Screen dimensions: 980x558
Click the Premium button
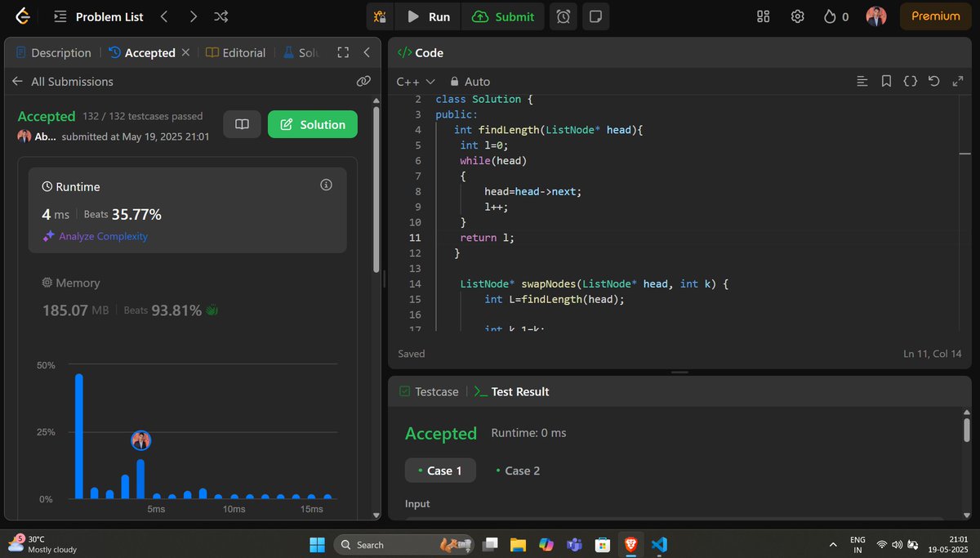tap(936, 16)
